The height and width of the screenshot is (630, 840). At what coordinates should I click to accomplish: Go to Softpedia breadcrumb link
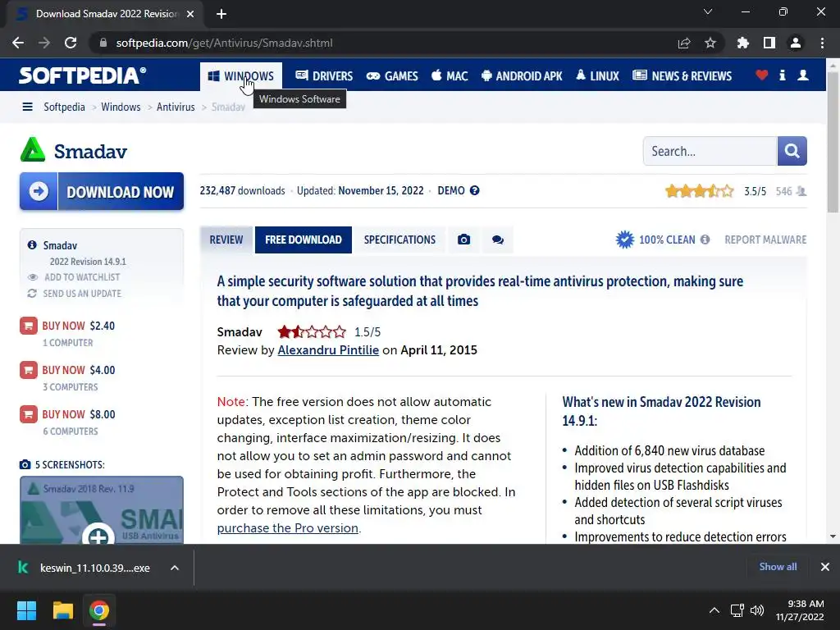pos(64,107)
